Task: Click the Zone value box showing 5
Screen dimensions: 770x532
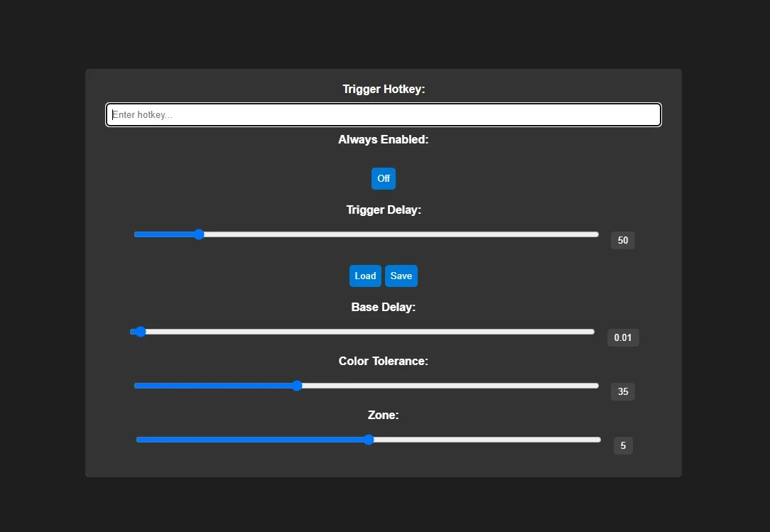Action: (623, 445)
